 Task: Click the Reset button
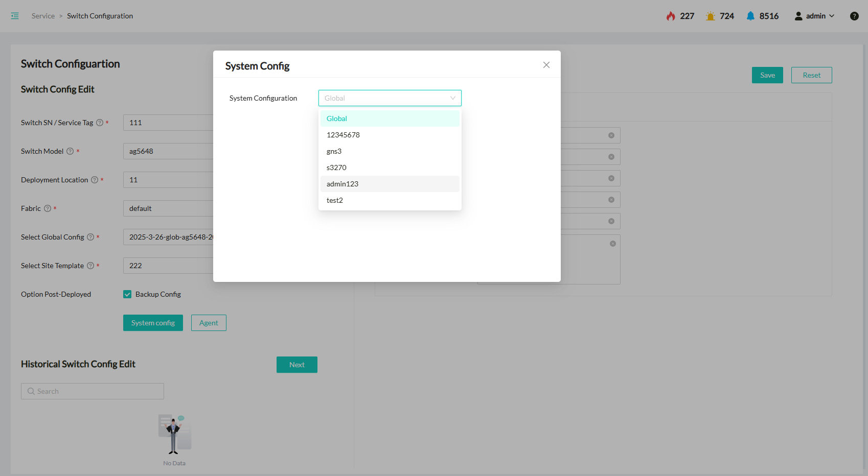pyautogui.click(x=811, y=75)
